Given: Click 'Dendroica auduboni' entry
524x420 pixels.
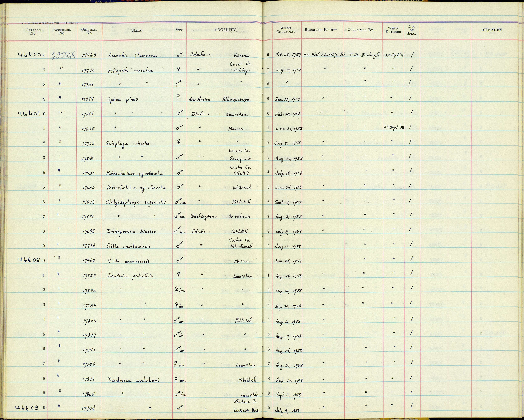Looking at the screenshot, I should coord(133,380).
